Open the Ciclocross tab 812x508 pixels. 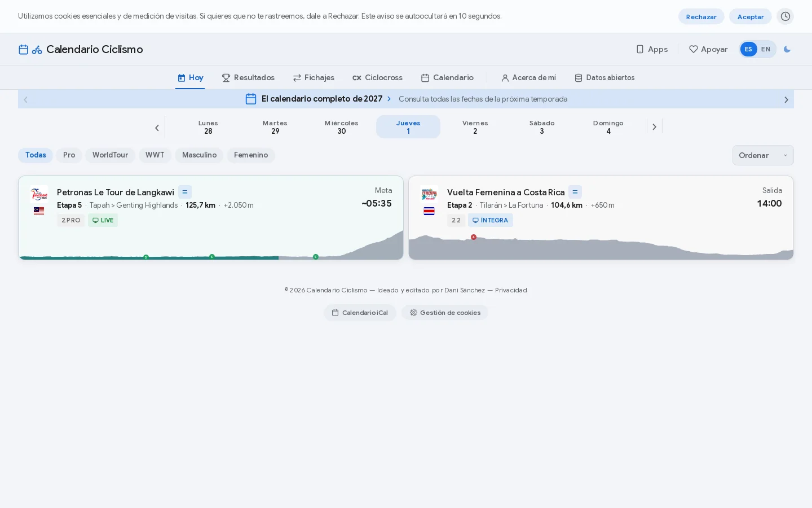[377, 77]
